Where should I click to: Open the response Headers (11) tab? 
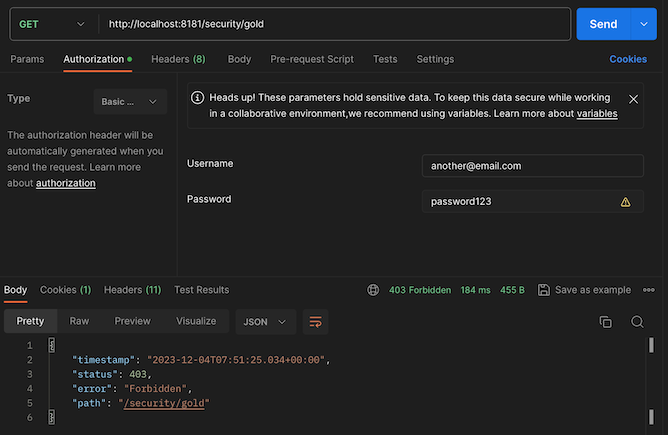[132, 290]
